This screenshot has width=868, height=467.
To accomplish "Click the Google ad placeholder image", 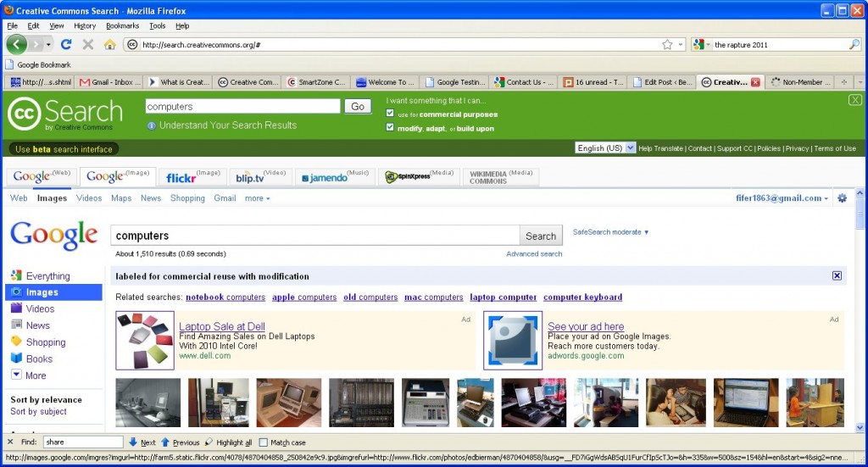I will click(x=513, y=340).
